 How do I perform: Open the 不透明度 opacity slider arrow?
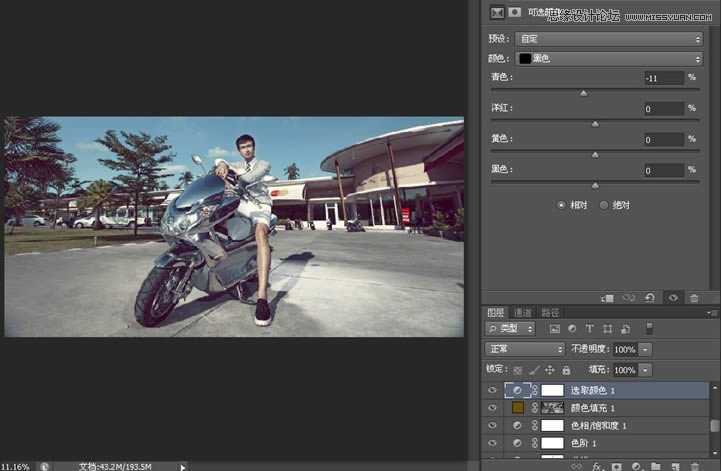click(x=646, y=350)
